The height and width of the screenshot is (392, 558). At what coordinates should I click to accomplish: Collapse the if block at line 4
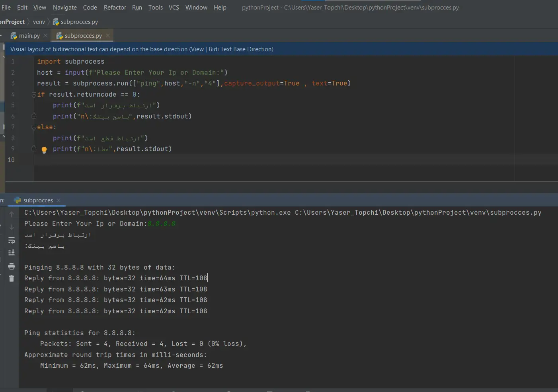(34, 95)
